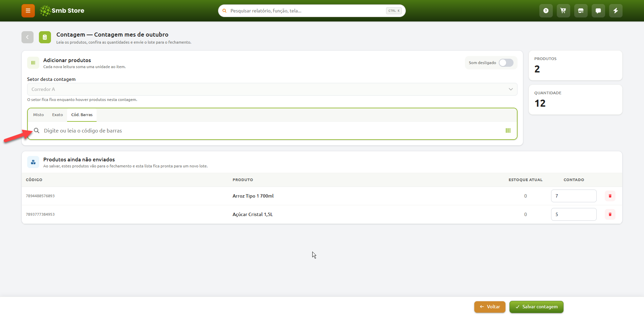Viewport: 644px width, 317px height.
Task: Click the Smb Store logo
Action: tap(62, 11)
